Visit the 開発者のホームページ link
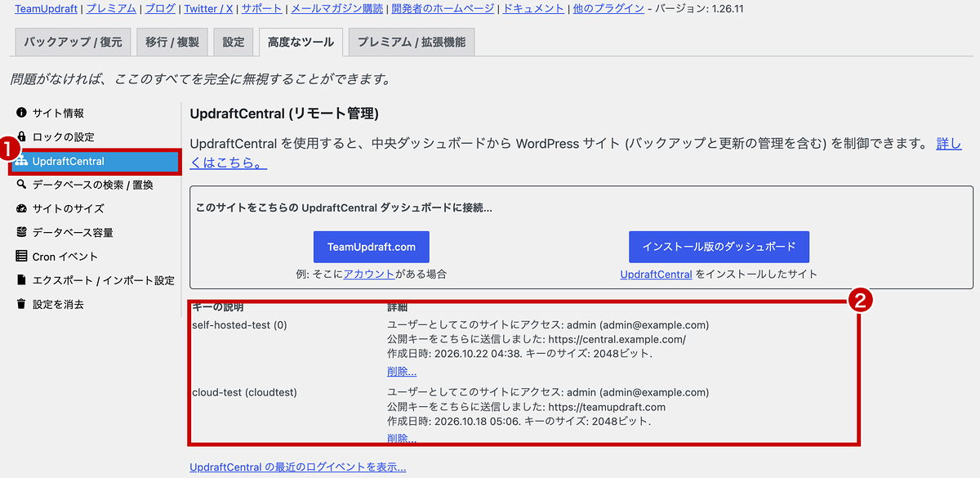 click(x=443, y=9)
